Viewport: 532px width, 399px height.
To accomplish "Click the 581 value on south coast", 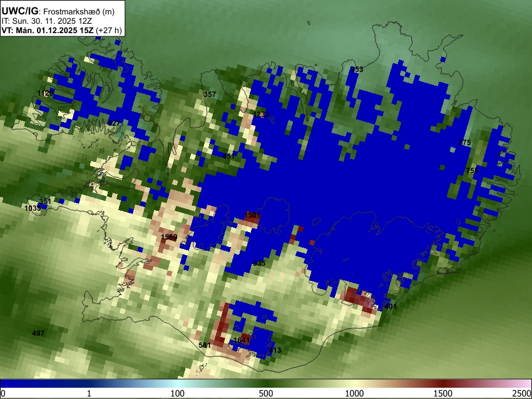I will [205, 345].
